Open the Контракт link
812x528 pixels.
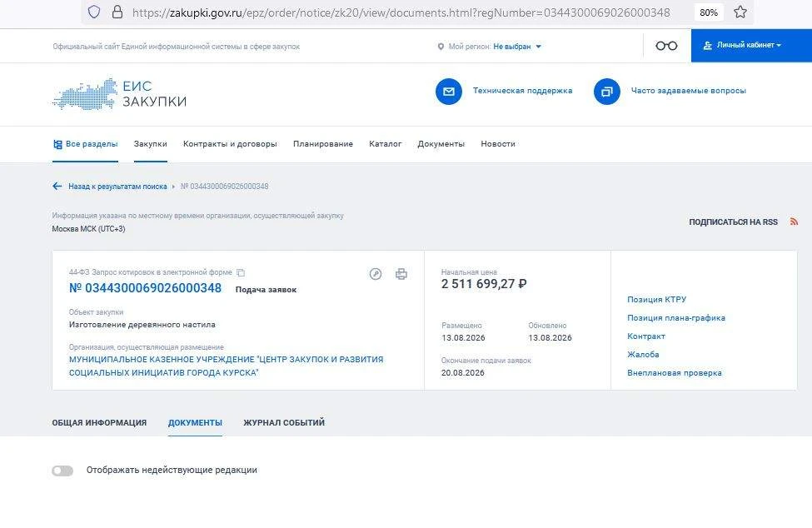[x=646, y=336]
